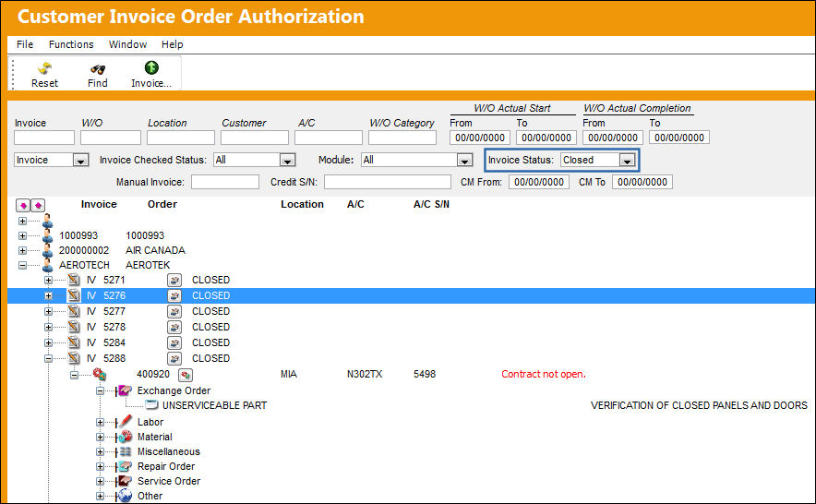Open the Invoice Checked Status dropdown
This screenshot has height=504, width=816.
(287, 161)
